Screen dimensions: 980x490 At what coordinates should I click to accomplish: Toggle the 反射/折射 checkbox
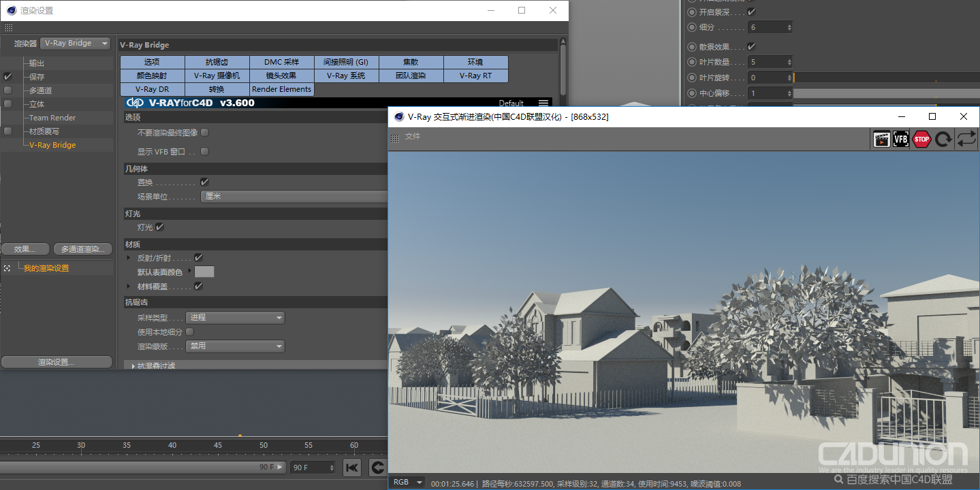click(198, 258)
